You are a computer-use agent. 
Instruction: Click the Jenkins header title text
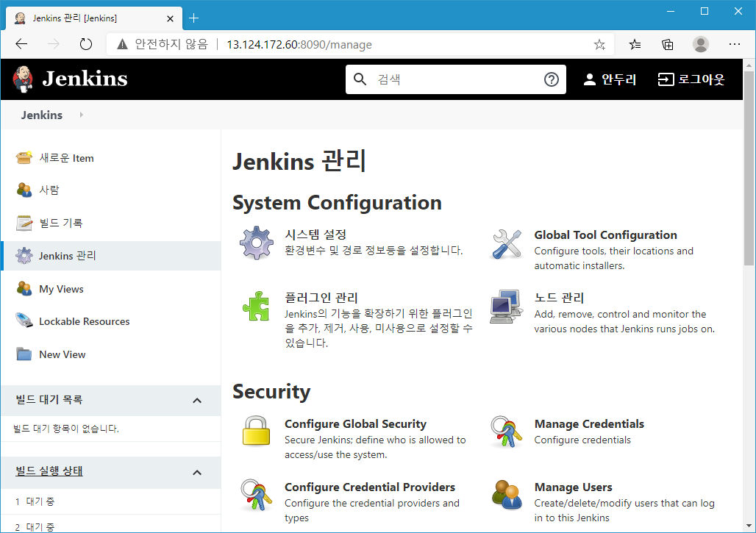coord(85,79)
